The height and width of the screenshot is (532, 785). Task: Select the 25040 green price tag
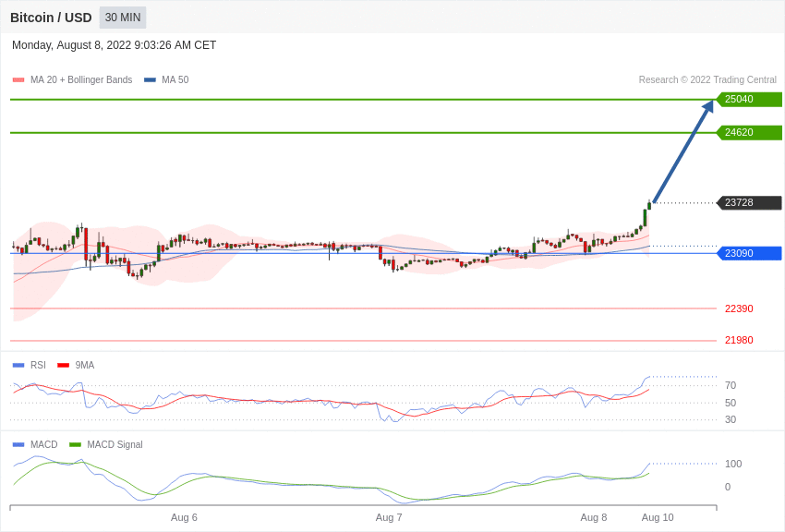pyautogui.click(x=749, y=100)
